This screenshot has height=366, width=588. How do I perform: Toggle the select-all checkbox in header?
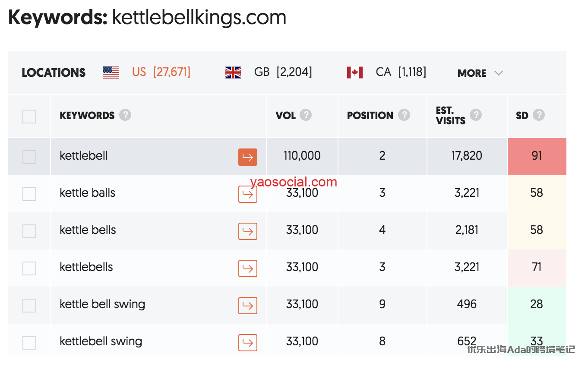click(29, 117)
